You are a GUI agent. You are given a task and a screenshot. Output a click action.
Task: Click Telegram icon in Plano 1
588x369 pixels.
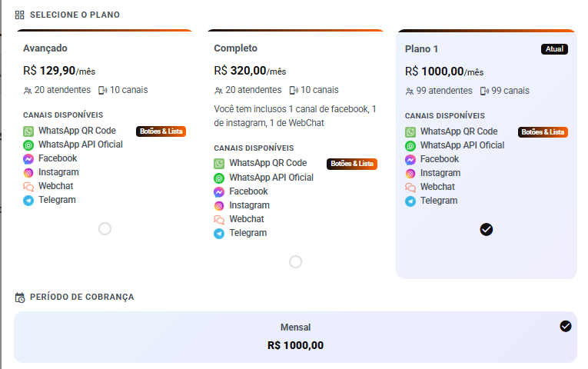click(x=410, y=201)
